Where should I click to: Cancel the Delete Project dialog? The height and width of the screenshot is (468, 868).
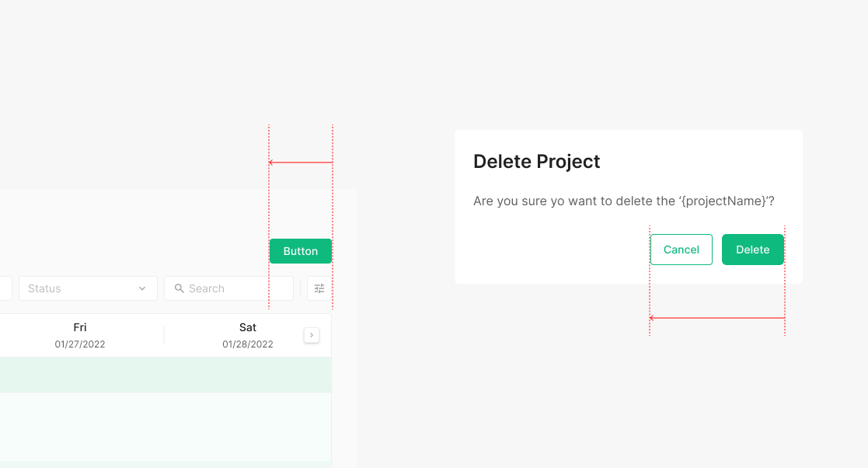[681, 250]
